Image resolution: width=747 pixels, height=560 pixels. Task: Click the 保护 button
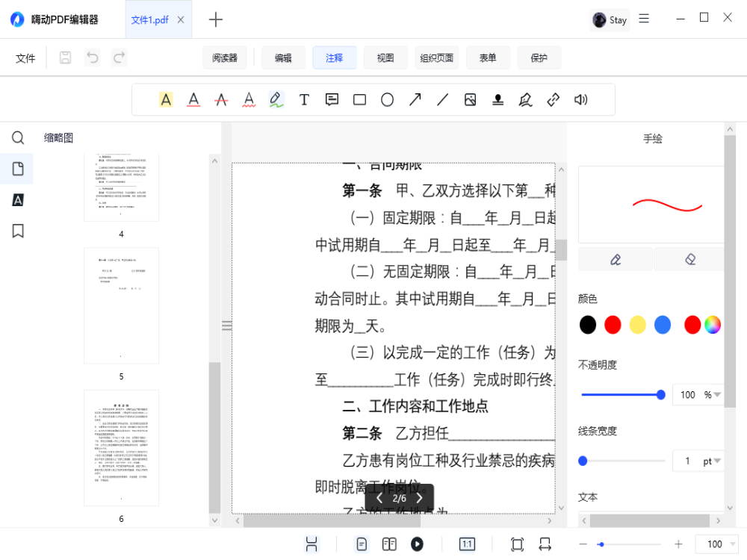pyautogui.click(x=539, y=57)
